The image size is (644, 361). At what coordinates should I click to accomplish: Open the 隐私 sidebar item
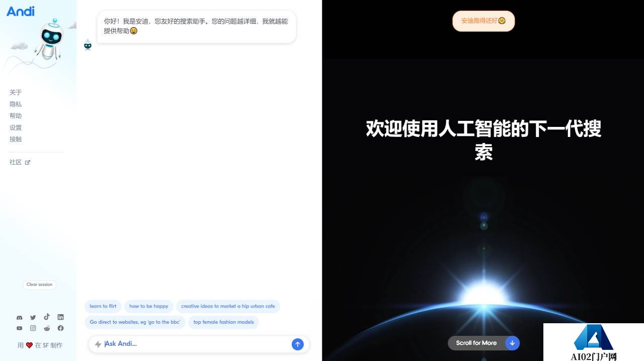pyautogui.click(x=16, y=104)
